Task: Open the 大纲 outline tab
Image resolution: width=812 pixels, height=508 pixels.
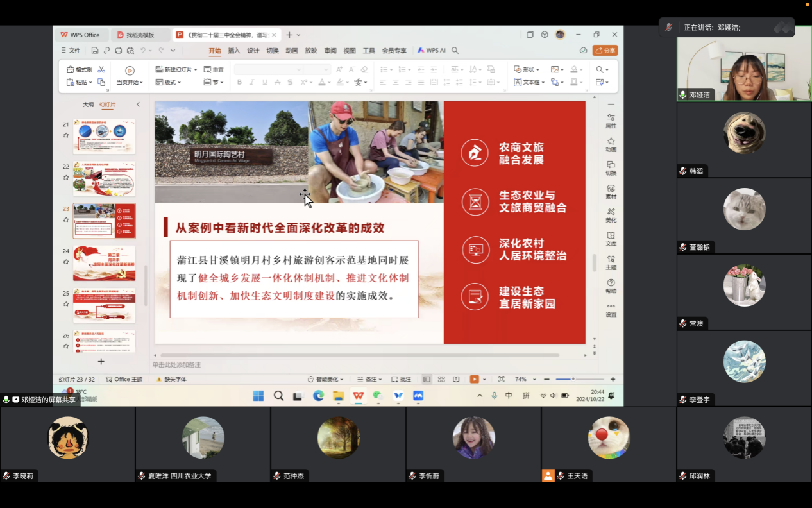Action: (88, 105)
